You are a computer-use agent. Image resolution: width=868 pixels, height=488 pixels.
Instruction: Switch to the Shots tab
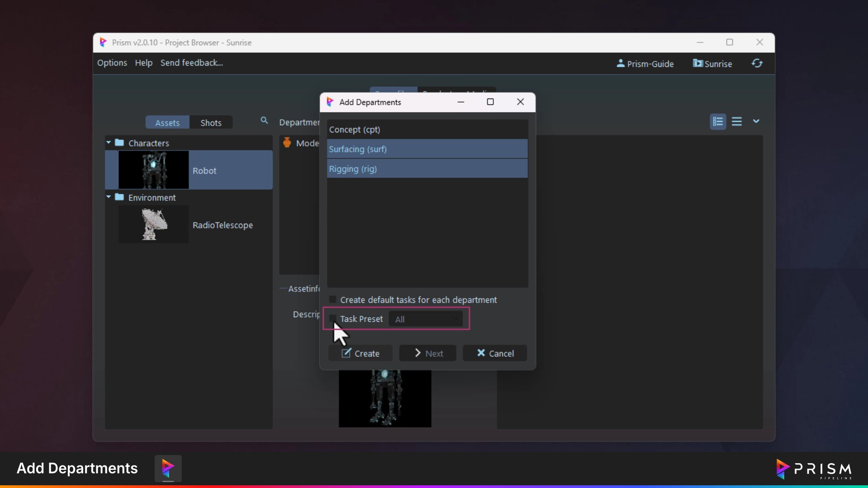coord(211,122)
